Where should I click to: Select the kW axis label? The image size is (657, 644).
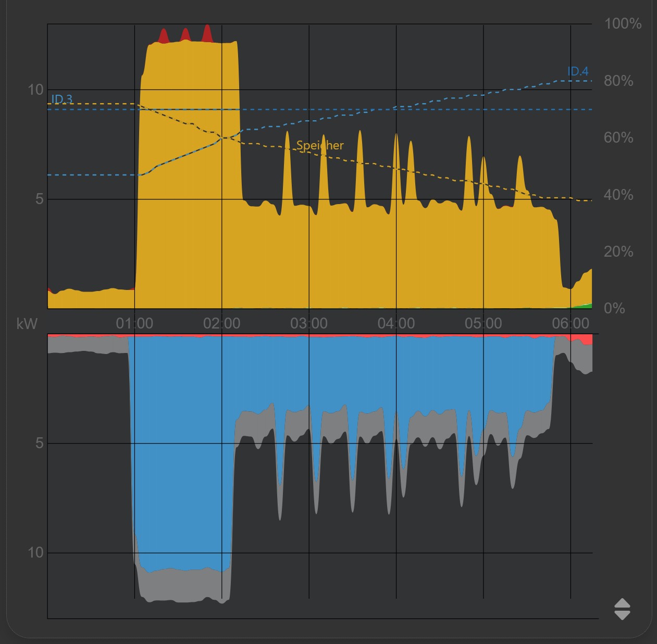click(x=26, y=324)
